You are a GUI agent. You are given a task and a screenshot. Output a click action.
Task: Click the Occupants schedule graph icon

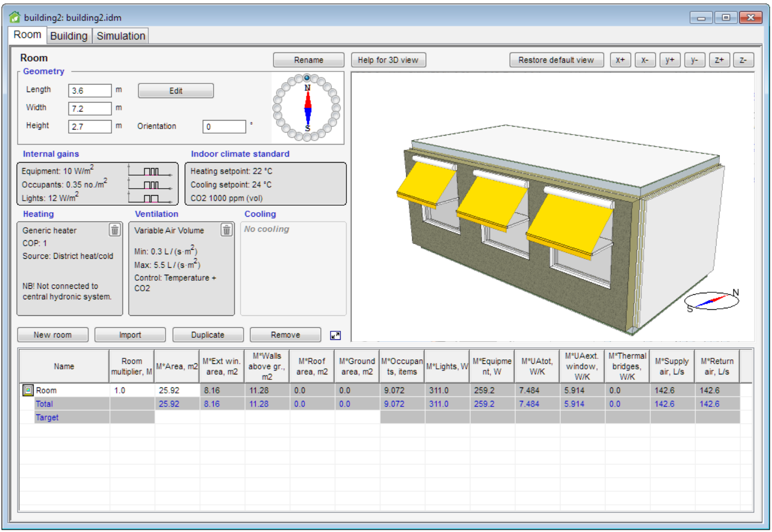(150, 185)
